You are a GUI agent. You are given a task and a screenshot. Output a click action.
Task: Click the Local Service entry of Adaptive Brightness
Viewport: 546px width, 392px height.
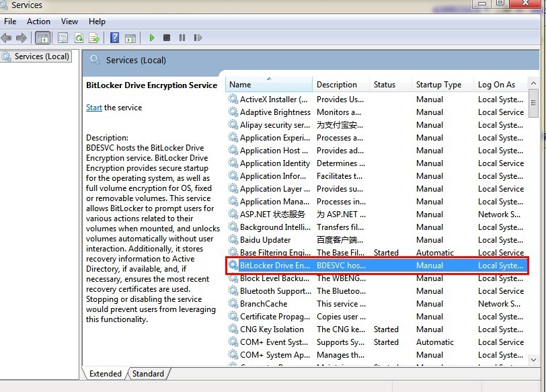(501, 112)
